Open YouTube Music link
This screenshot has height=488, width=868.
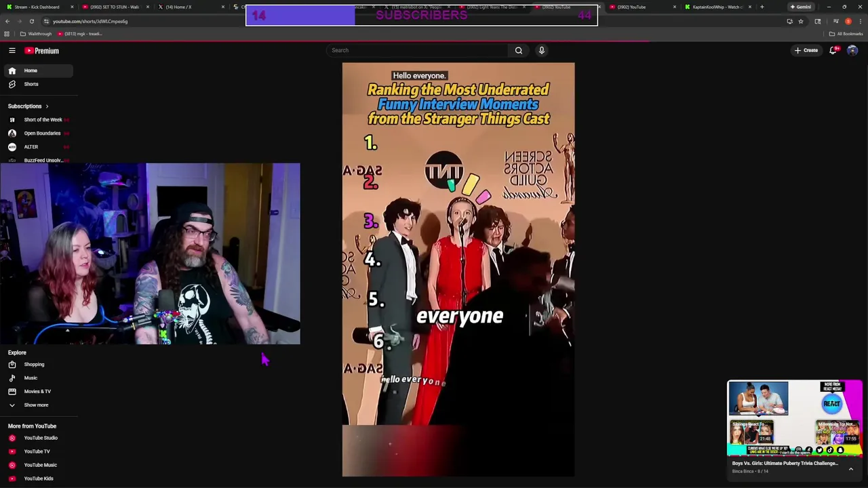click(40, 465)
